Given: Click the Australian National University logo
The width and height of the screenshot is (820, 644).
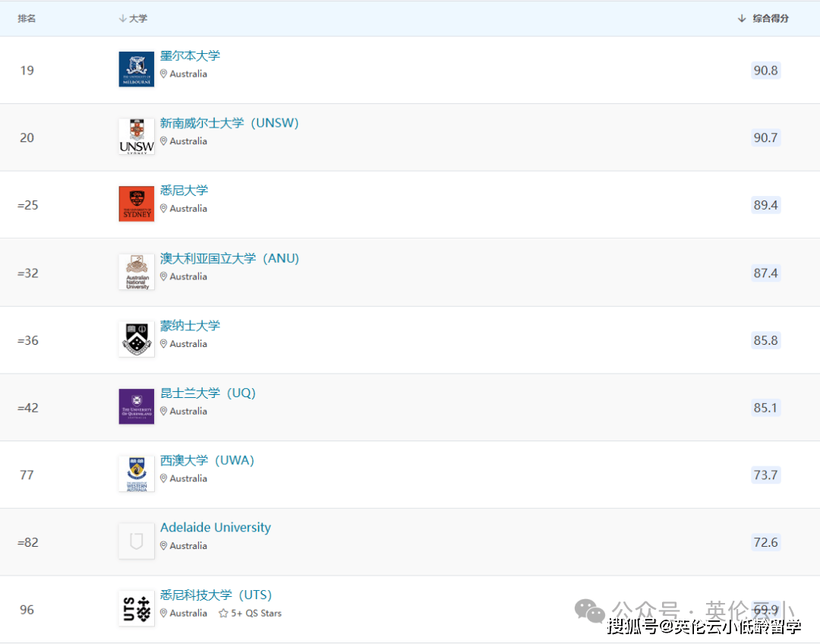Looking at the screenshot, I should pos(137,272).
